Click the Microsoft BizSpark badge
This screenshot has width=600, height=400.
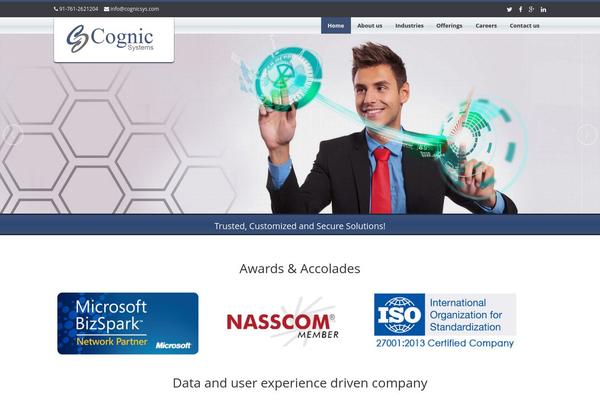128,323
